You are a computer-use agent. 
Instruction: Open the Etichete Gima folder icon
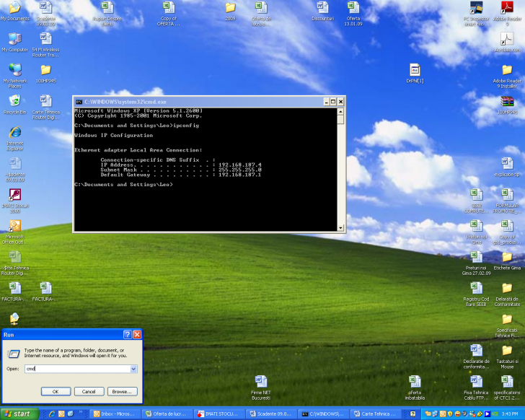coord(507,256)
